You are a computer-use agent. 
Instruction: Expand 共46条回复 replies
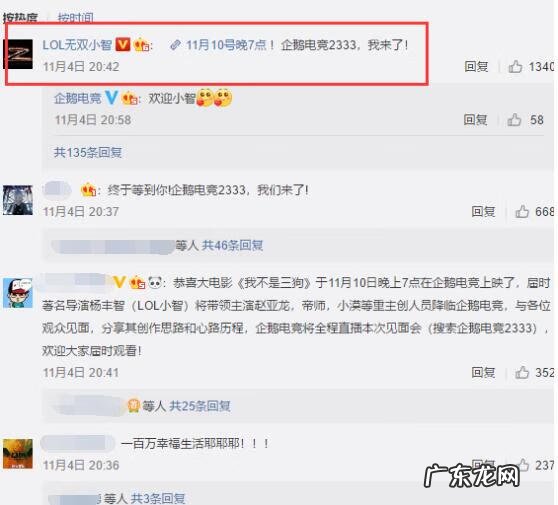pyautogui.click(x=232, y=245)
